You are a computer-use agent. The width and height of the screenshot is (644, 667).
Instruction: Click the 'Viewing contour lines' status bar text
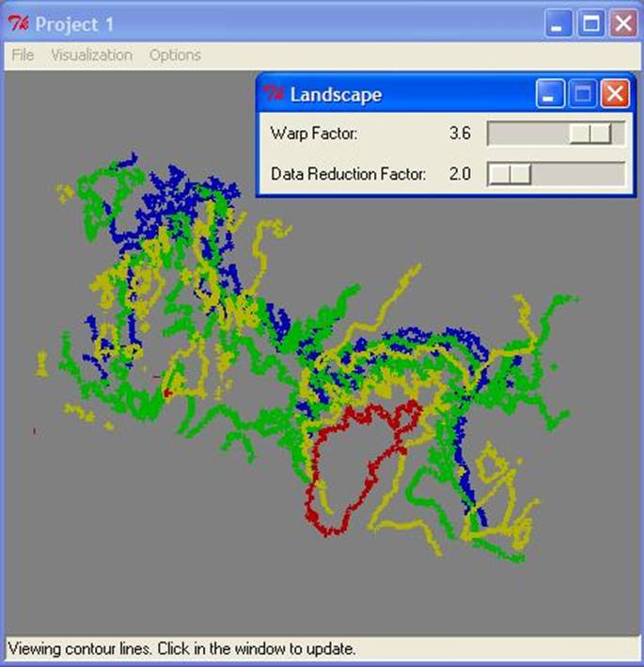coord(182,649)
